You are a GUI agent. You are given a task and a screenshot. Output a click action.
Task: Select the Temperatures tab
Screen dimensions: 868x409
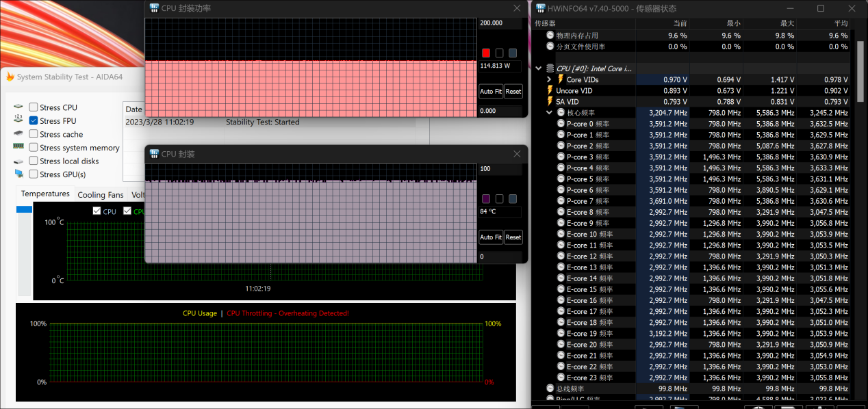tap(45, 194)
